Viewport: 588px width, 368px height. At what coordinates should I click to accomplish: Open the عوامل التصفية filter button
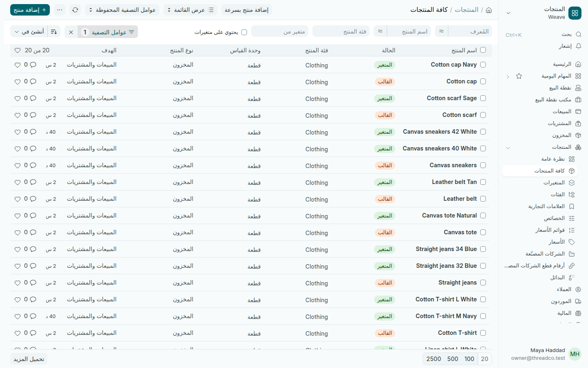[x=108, y=32]
